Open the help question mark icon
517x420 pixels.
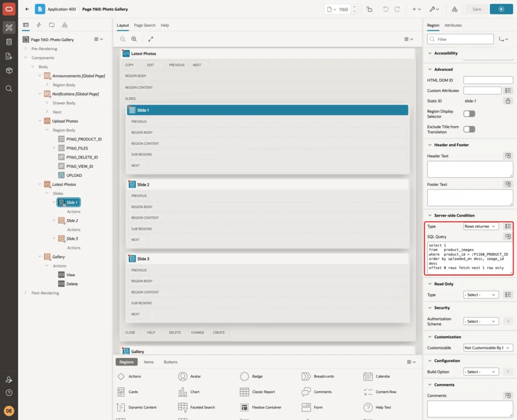point(9,393)
